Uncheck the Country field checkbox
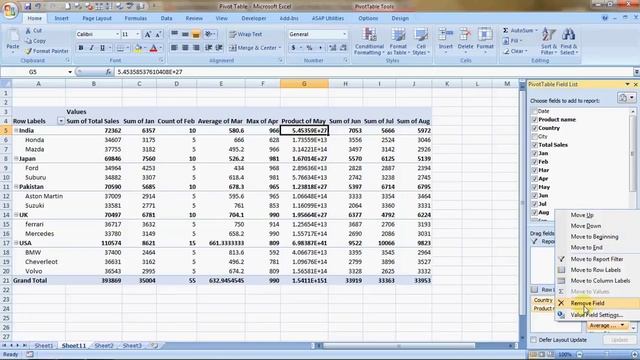 click(534, 128)
